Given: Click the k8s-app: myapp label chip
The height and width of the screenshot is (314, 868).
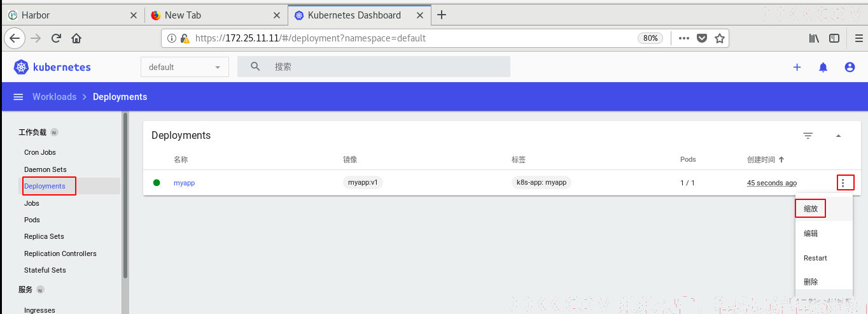Looking at the screenshot, I should [542, 182].
